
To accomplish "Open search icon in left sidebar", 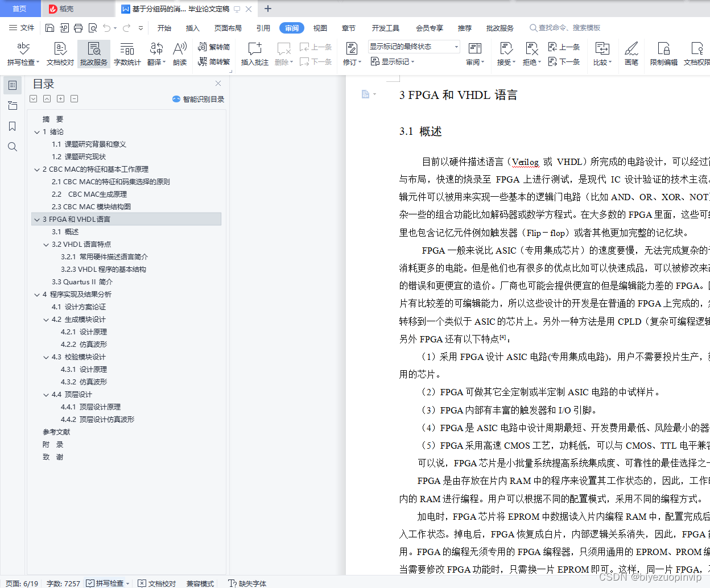I will point(13,147).
